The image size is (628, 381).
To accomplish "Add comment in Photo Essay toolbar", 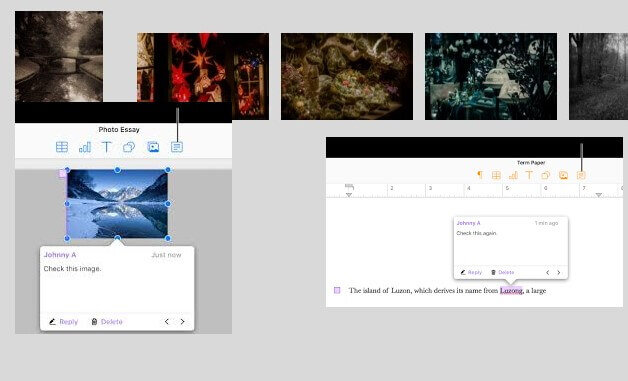I will (177, 147).
